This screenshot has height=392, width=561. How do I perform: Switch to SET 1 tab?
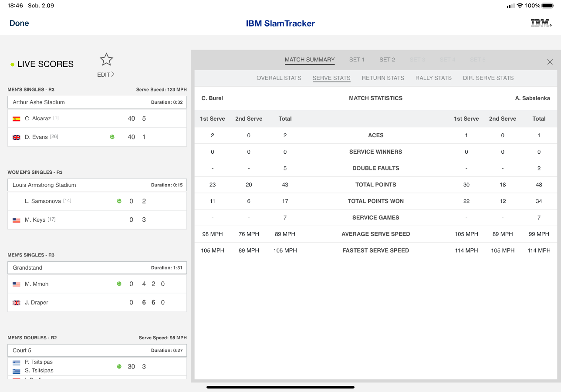click(x=357, y=60)
